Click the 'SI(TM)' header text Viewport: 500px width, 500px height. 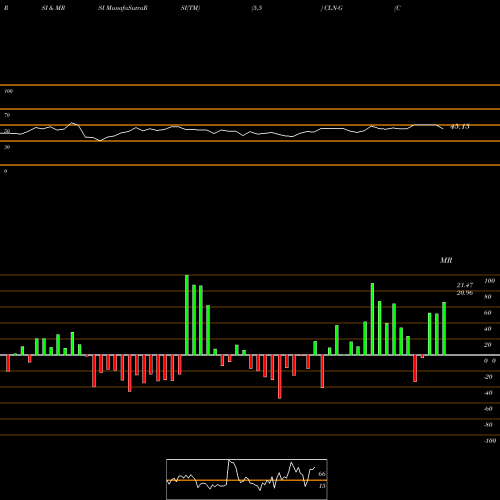190,8
